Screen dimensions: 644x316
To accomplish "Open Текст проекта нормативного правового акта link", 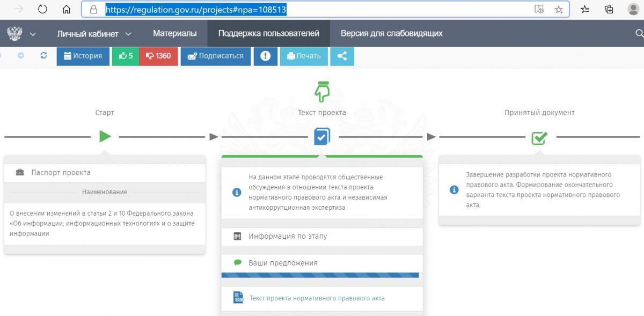I will tap(317, 298).
